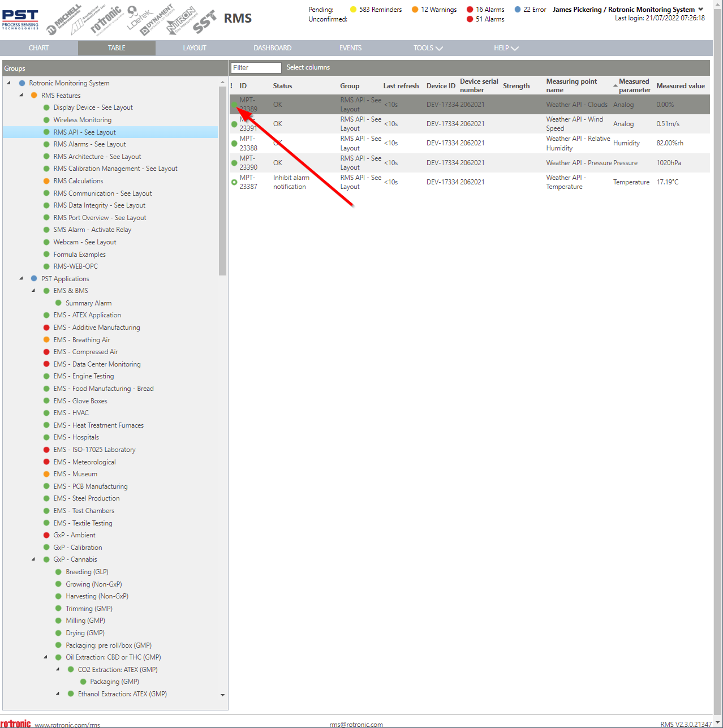Collapse the GxP - Cannabis group
723x728 pixels.
click(33, 559)
